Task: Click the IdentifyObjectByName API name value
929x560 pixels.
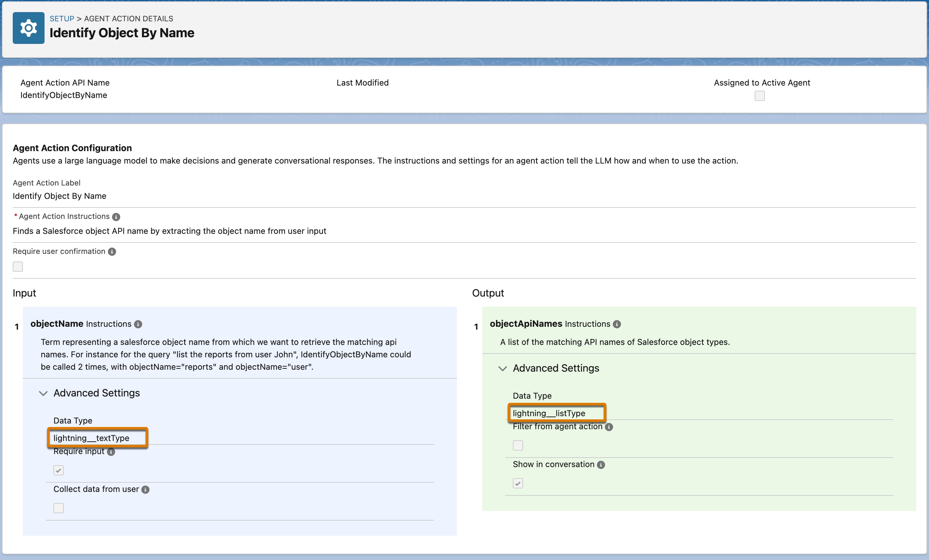Action: pyautogui.click(x=64, y=95)
